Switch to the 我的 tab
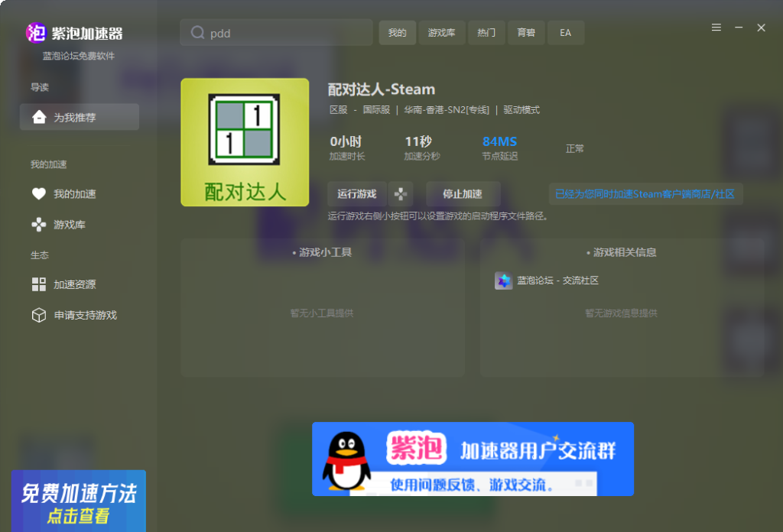This screenshot has height=532, width=783. pyautogui.click(x=397, y=33)
